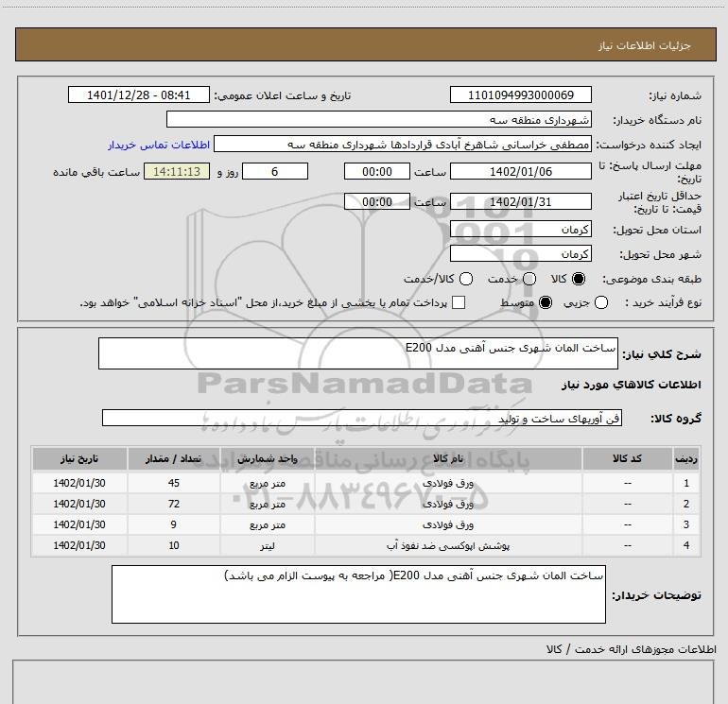Select the خدمت radio button
The height and width of the screenshot is (704, 728).
tap(529, 279)
